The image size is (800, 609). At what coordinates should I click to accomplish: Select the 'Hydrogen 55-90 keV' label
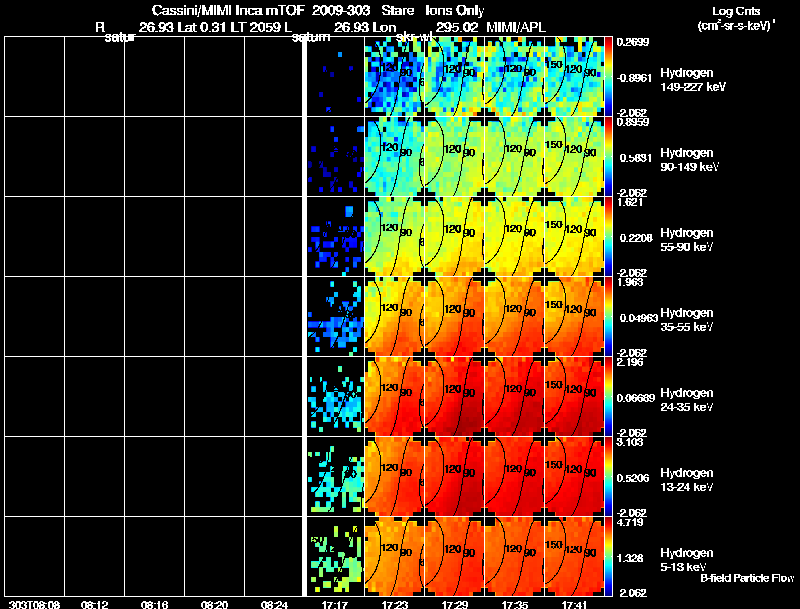click(x=687, y=240)
